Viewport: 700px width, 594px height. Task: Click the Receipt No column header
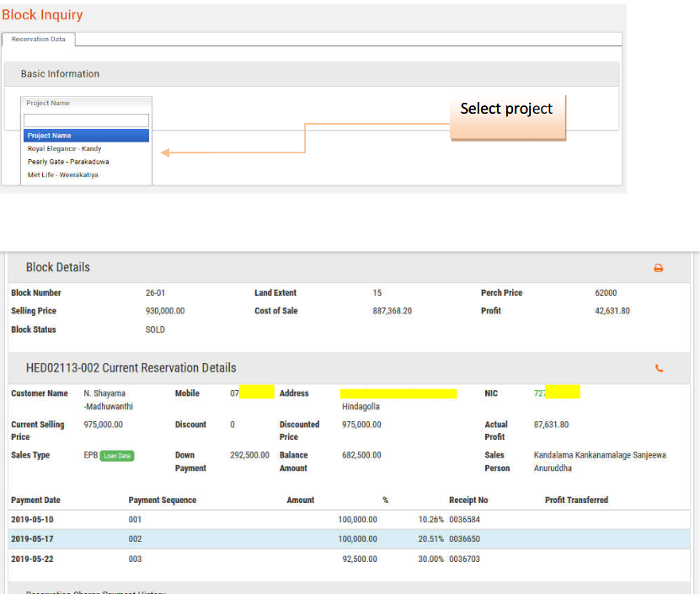[x=468, y=500]
